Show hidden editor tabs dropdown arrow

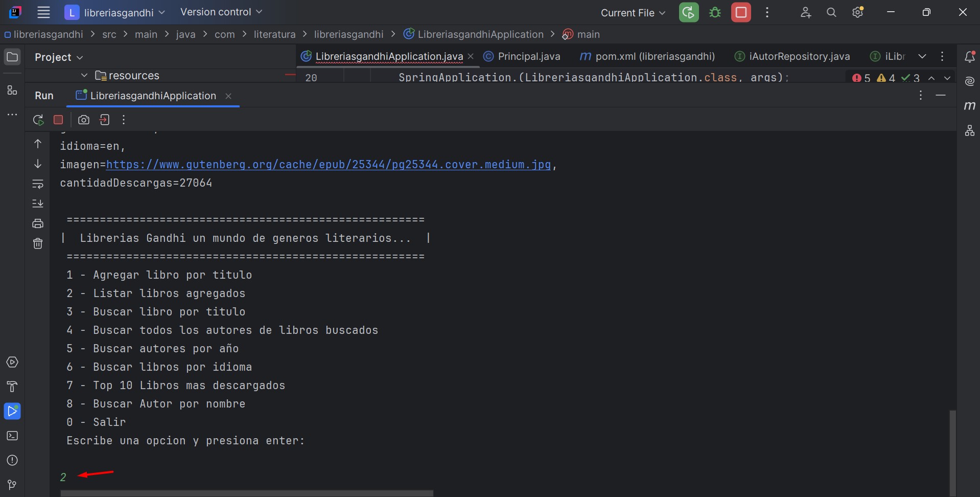922,56
